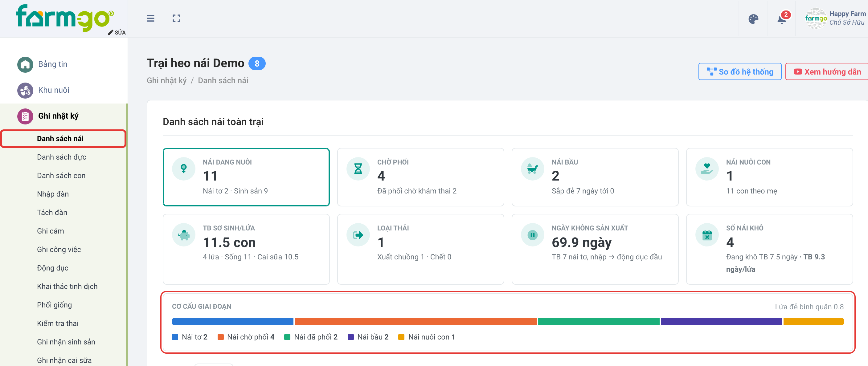The width and height of the screenshot is (868, 366).
Task: Open the theme palette icon
Action: click(753, 19)
